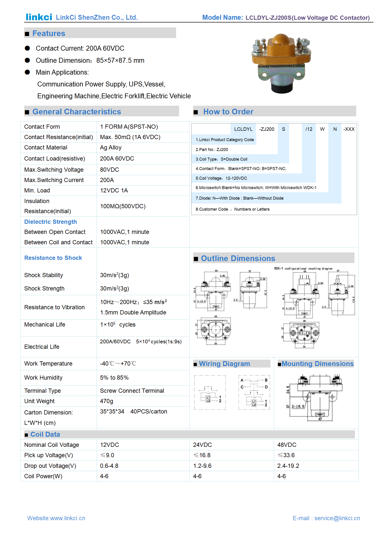Click the How to Order heading
Image resolution: width=392 pixels, height=535 pixels.
tap(228, 112)
